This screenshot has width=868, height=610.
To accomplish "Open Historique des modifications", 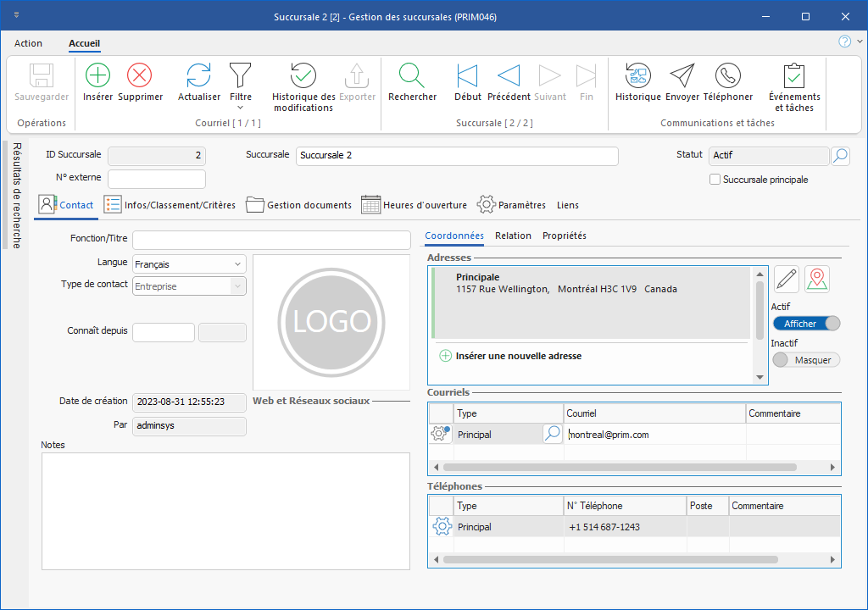I will [x=303, y=75].
